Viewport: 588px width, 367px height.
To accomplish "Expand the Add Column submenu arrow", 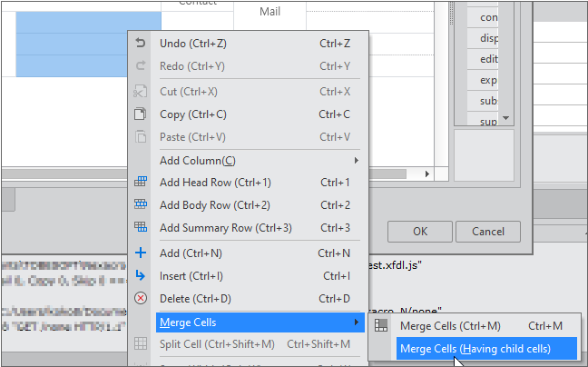I will [357, 161].
